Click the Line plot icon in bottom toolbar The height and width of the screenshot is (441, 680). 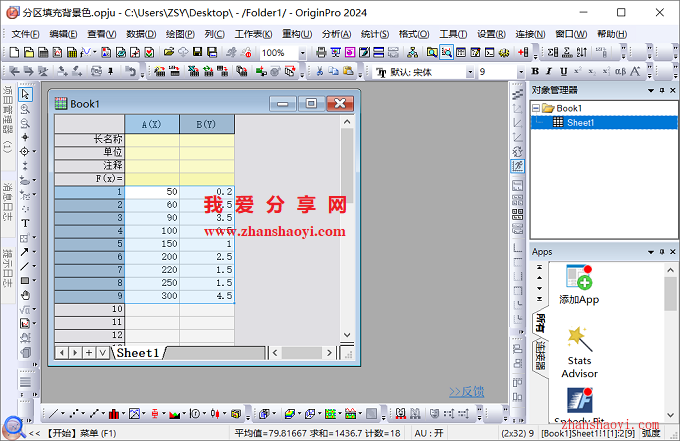(53, 414)
